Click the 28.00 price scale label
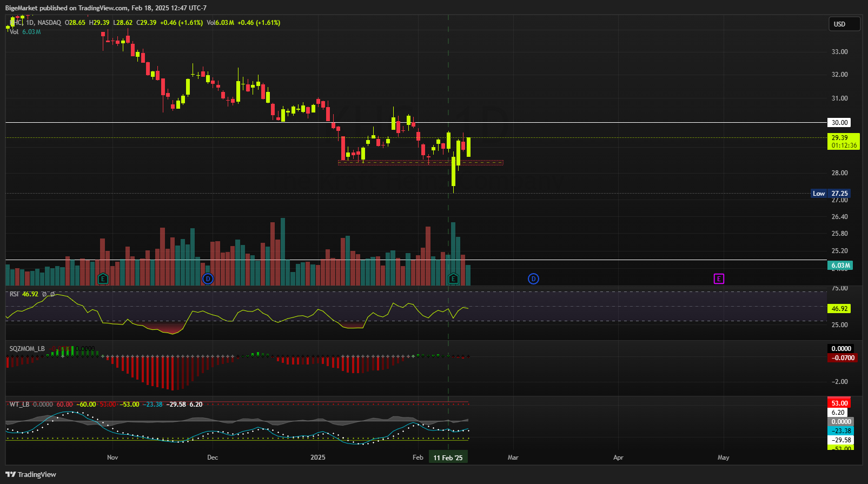The width and height of the screenshot is (868, 484). coord(840,173)
